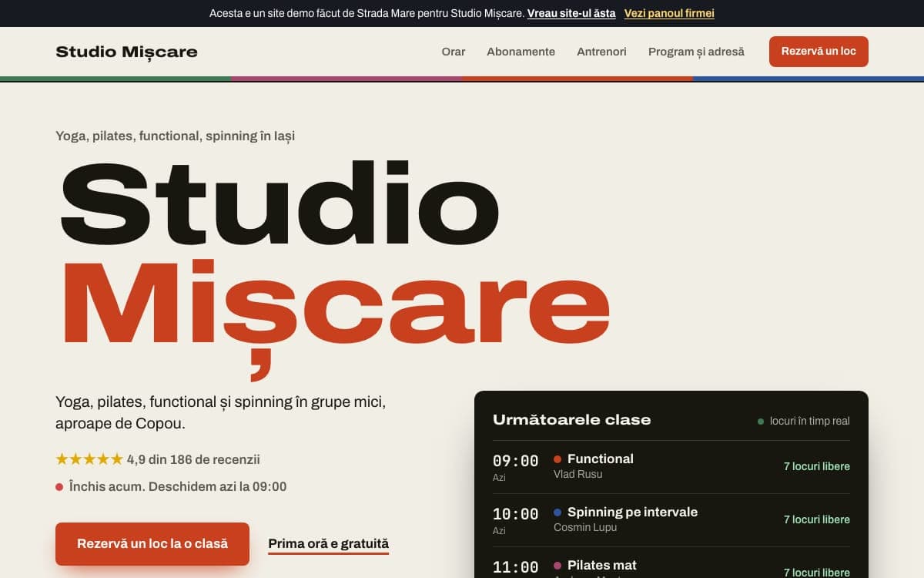
Task: Click "7 locuri libere" in the Spinning row
Action: [x=817, y=519]
